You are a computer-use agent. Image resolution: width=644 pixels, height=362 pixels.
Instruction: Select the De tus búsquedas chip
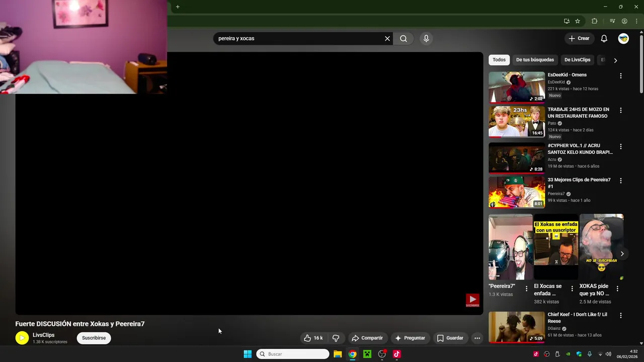coord(535,60)
